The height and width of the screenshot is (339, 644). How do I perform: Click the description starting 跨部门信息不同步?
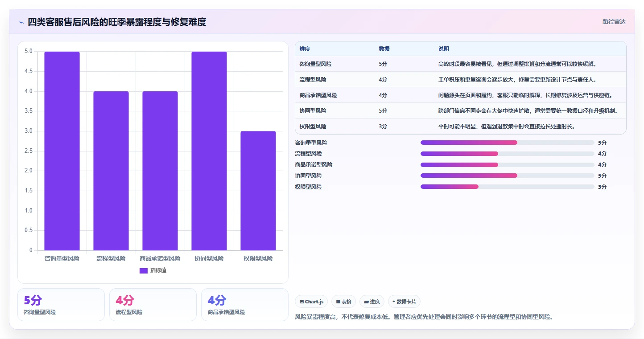click(528, 111)
